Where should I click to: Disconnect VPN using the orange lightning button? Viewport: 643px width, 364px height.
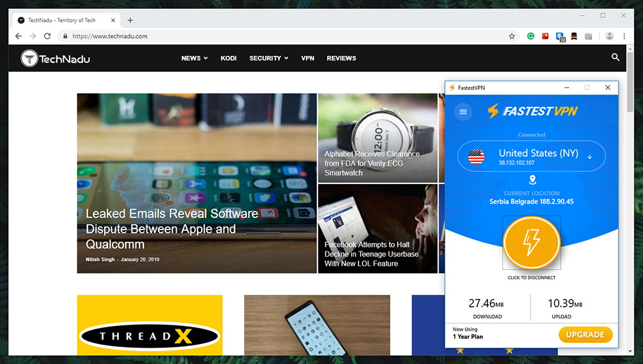point(532,242)
